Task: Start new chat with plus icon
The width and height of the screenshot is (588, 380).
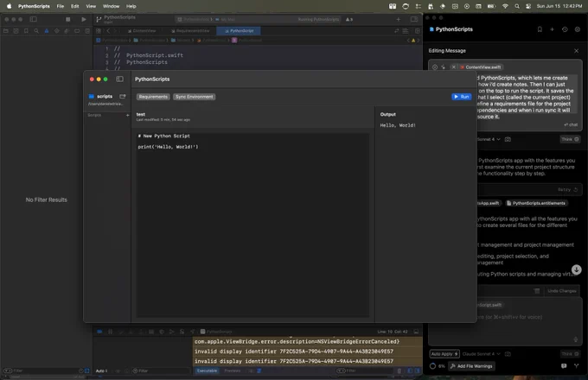Action: [552, 29]
